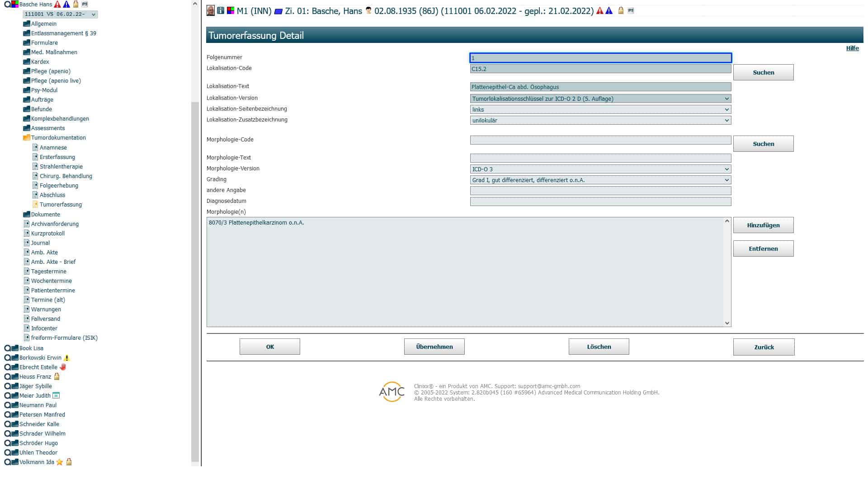The image size is (868, 488).
Task: Click the colored squares icon before M1 (INN)
Action: [x=231, y=10]
